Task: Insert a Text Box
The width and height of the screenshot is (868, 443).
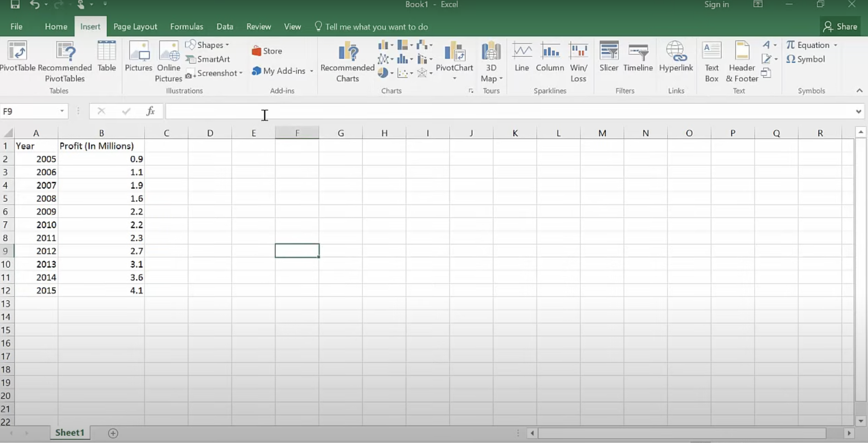Action: click(x=712, y=62)
